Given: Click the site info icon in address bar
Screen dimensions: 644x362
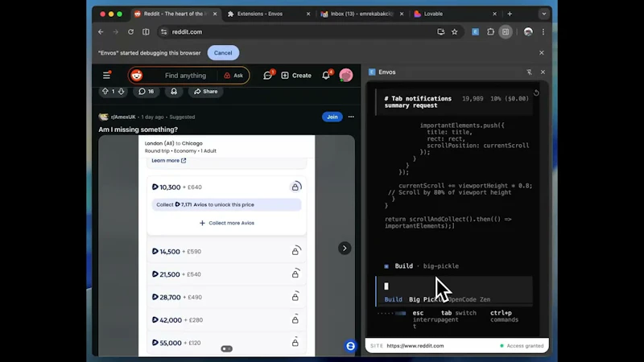Looking at the screenshot, I should tap(164, 31).
